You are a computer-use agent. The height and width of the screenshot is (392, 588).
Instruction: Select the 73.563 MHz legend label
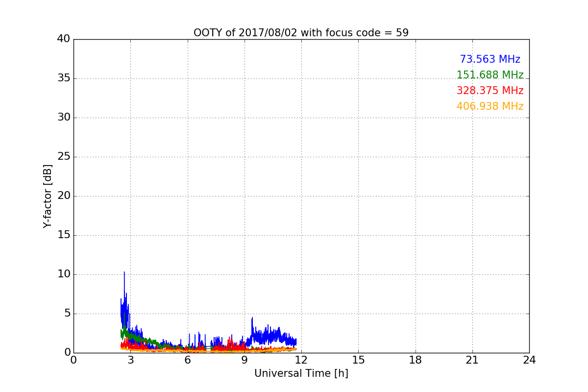click(x=490, y=59)
